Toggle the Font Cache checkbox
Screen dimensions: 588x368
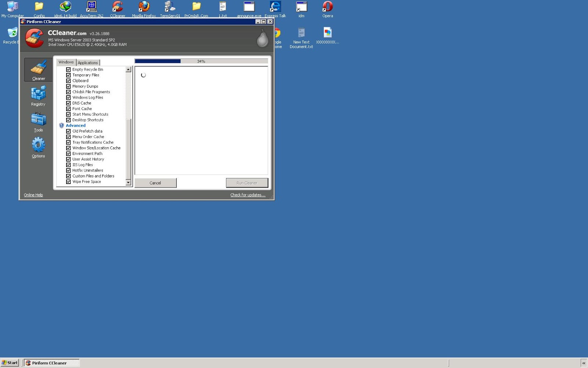pyautogui.click(x=68, y=109)
